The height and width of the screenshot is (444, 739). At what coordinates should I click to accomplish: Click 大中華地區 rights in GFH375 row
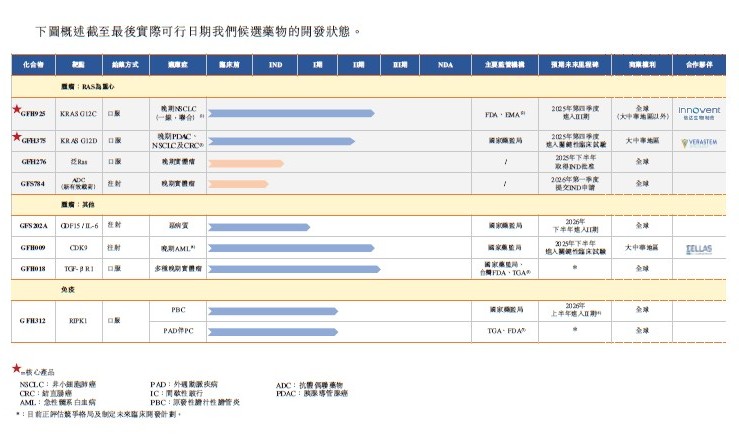(642, 140)
